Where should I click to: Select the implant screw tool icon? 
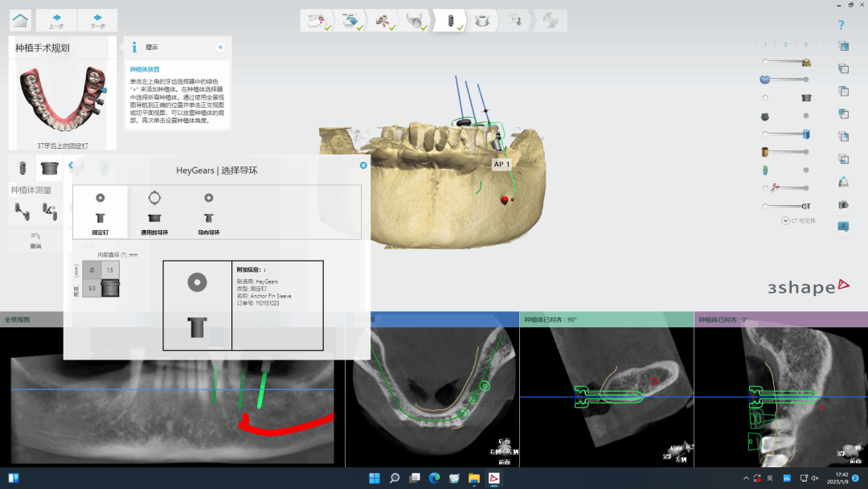point(23,168)
